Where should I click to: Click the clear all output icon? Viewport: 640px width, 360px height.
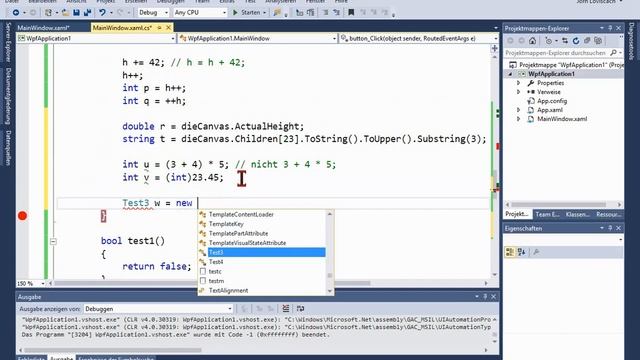(286, 309)
